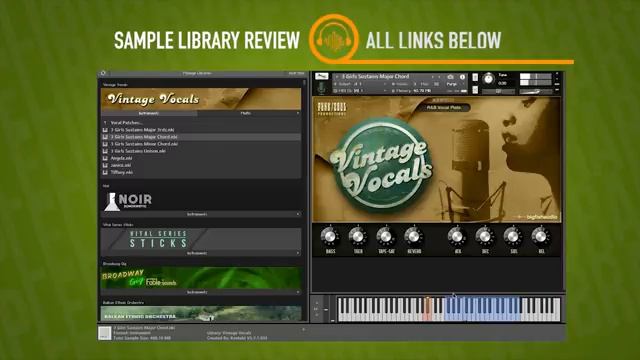Screen dimensions: 640x360
Task: Click the snapshot camera icon
Action: (451, 77)
